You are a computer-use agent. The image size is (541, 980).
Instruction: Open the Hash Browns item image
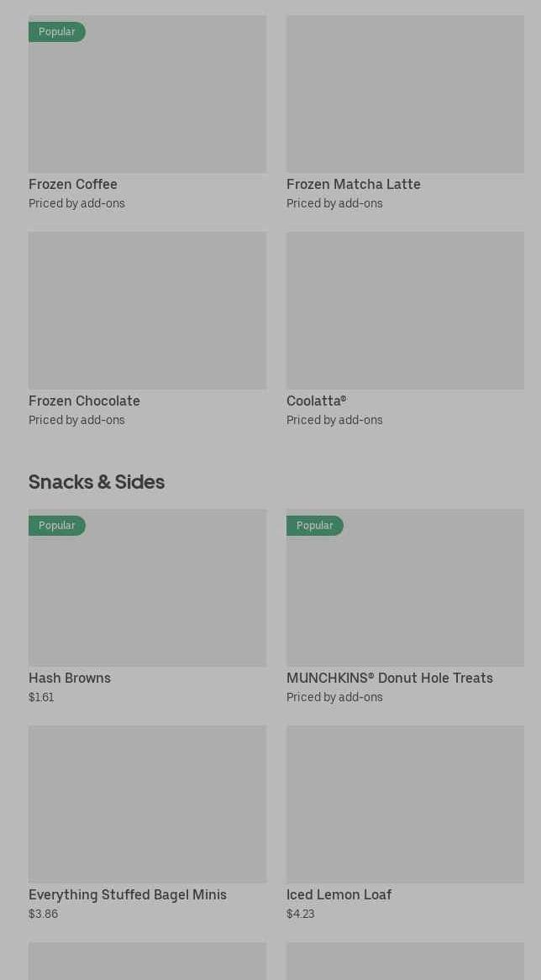tap(147, 595)
